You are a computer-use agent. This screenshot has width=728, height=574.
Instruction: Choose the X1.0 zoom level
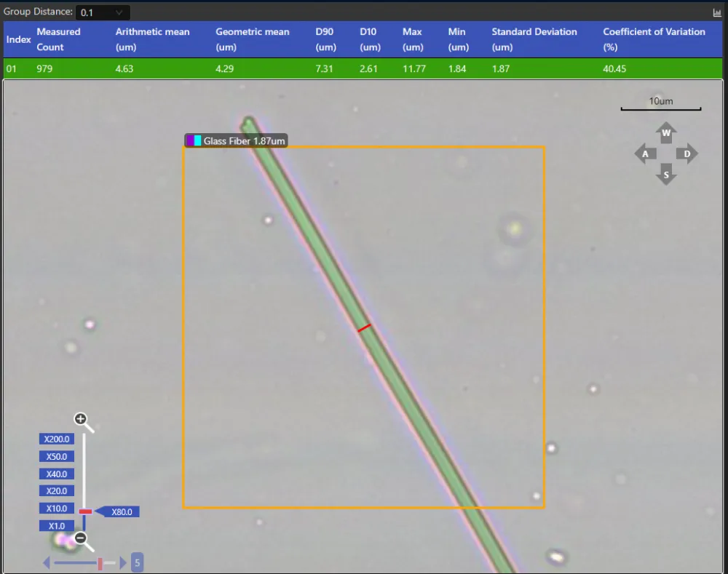(x=57, y=526)
